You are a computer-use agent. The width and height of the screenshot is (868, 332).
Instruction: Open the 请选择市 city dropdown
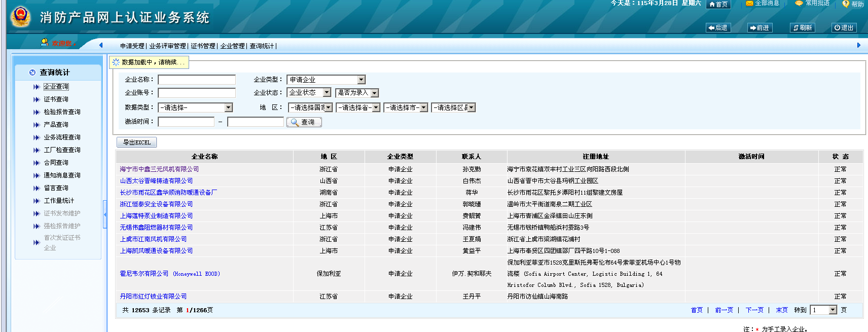click(406, 107)
